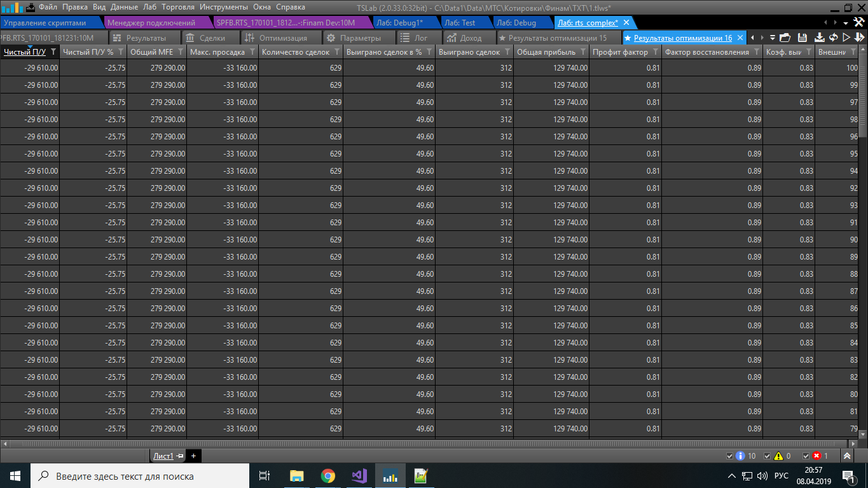Click the save-to-disk icon beside Файл
The height and width of the screenshot is (488, 868).
[x=30, y=8]
